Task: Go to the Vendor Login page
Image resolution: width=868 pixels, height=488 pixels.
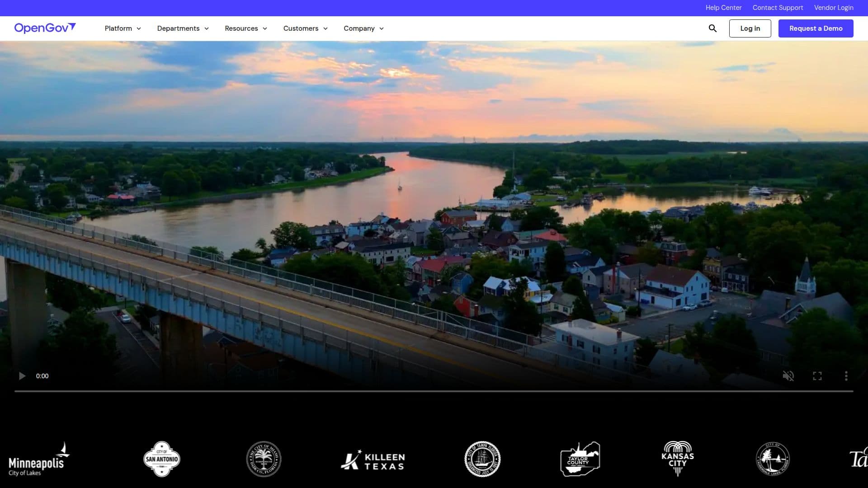Action: click(834, 8)
